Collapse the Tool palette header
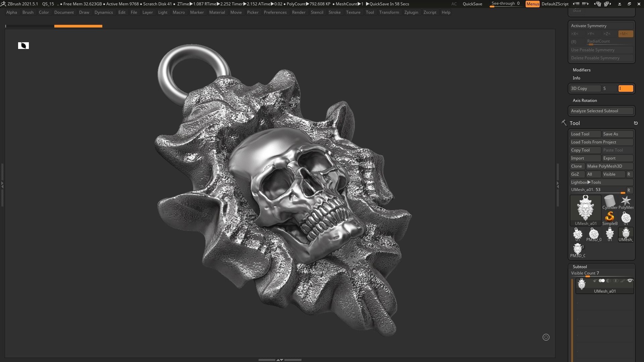 click(575, 123)
